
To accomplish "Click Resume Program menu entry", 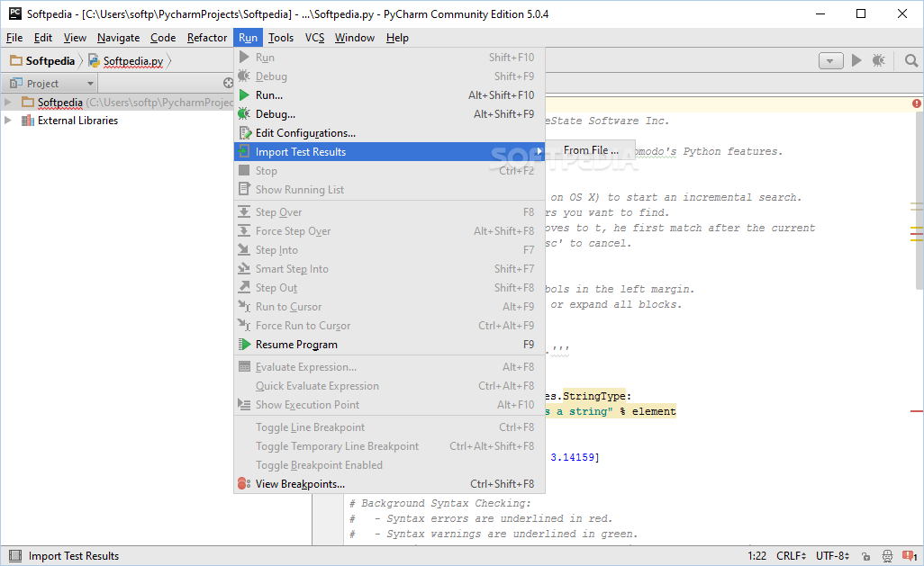I will click(x=389, y=344).
